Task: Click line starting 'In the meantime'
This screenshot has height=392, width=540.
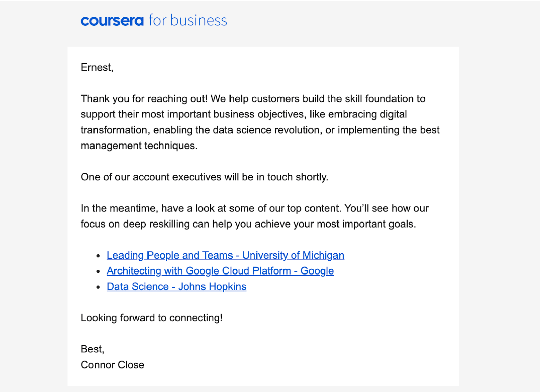Action: 254,208
